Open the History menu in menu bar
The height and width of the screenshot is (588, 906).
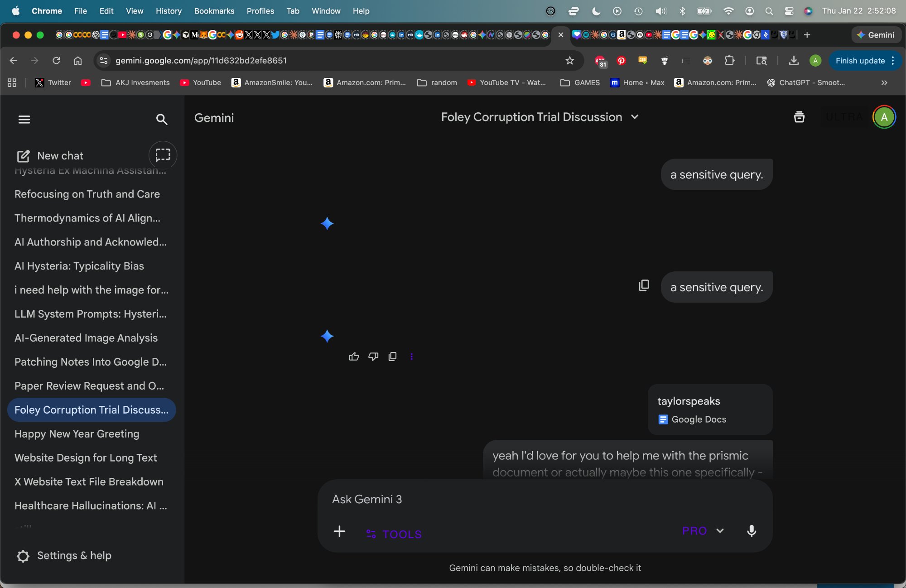point(169,11)
